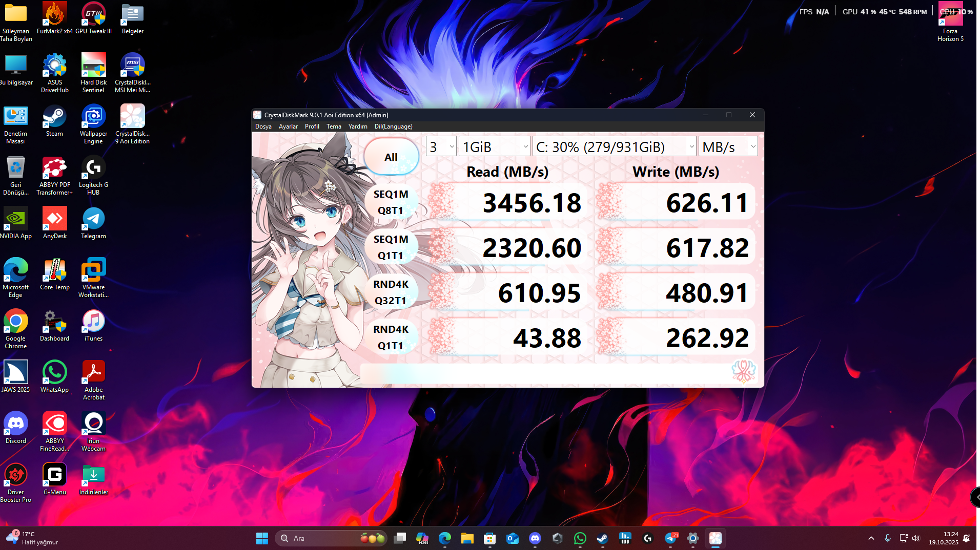The image size is (980, 550).
Task: Open VMware Workstation desktop icon
Action: tap(93, 278)
